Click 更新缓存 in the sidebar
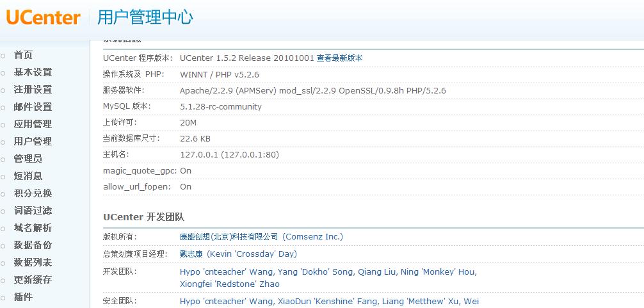 (33, 279)
